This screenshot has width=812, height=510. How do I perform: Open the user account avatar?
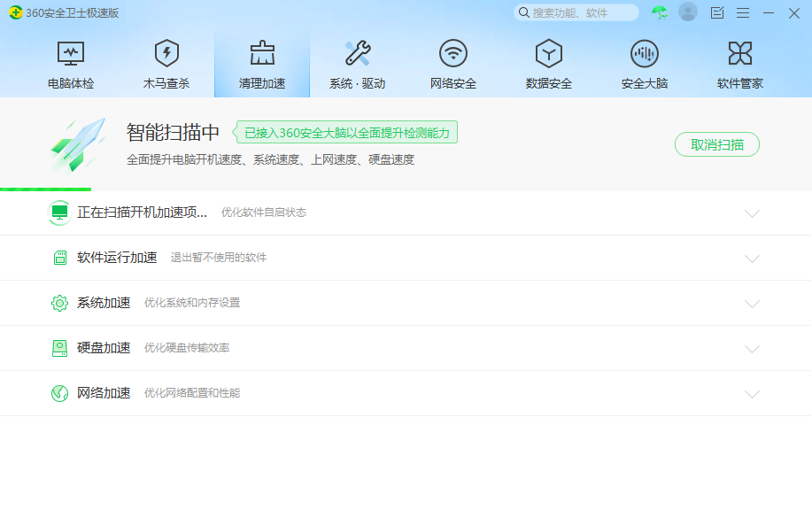tap(688, 12)
